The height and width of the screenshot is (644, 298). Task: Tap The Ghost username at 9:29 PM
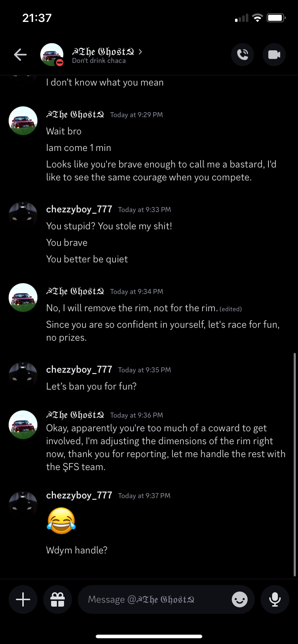(75, 115)
